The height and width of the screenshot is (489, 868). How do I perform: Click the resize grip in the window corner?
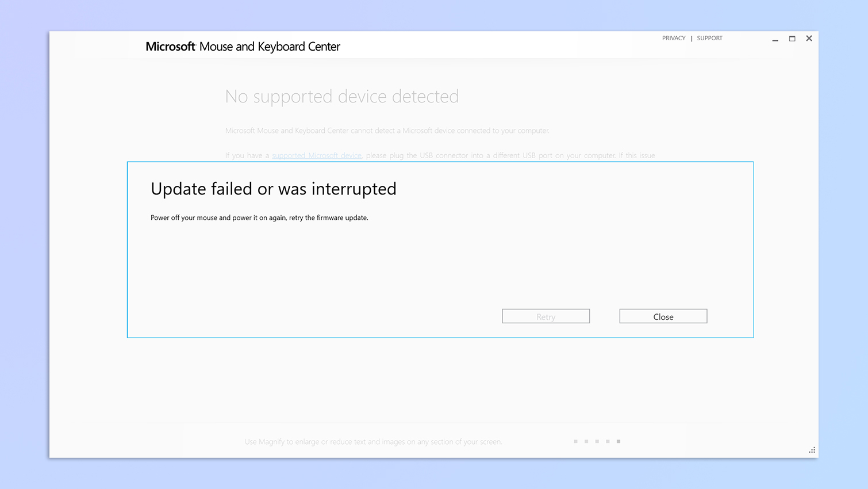[x=812, y=450]
